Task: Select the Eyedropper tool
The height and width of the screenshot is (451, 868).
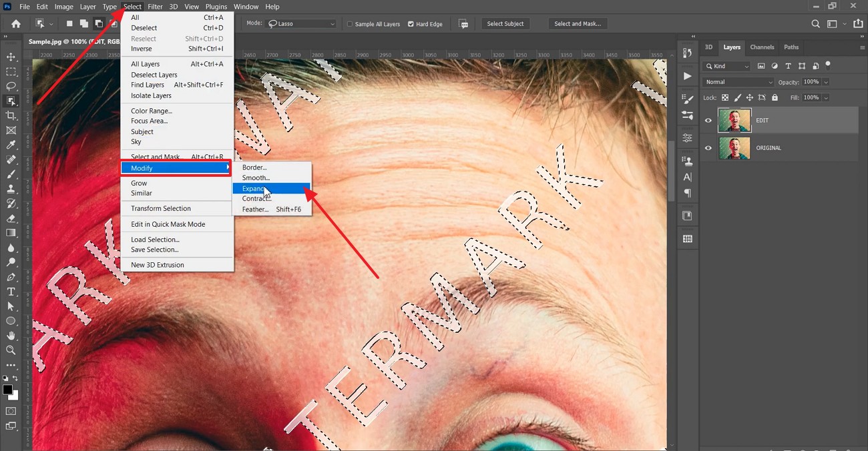Action: 11,145
